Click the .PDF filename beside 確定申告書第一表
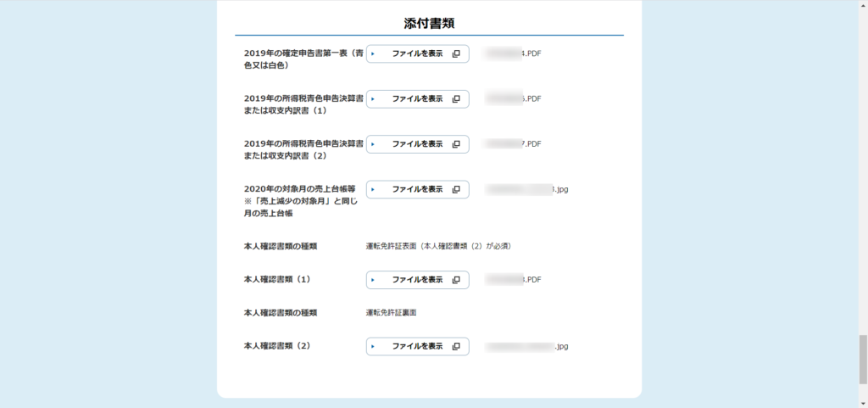This screenshot has width=868, height=408. [x=513, y=53]
